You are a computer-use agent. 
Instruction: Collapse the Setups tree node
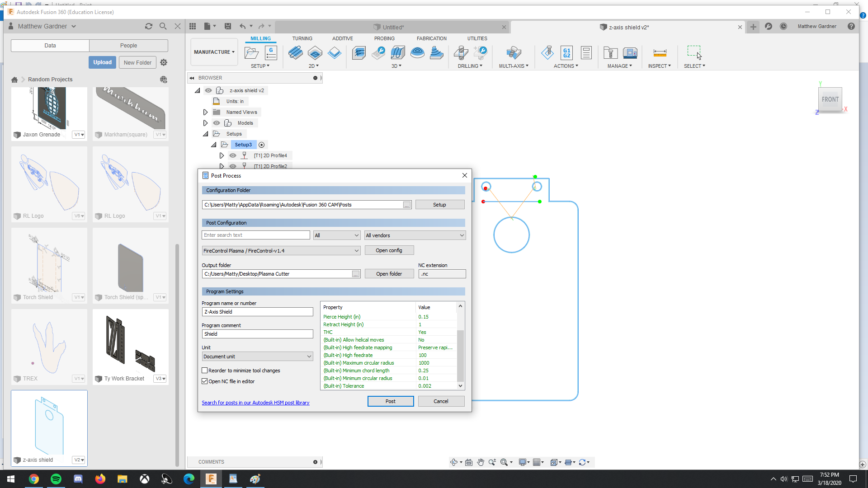tap(205, 134)
